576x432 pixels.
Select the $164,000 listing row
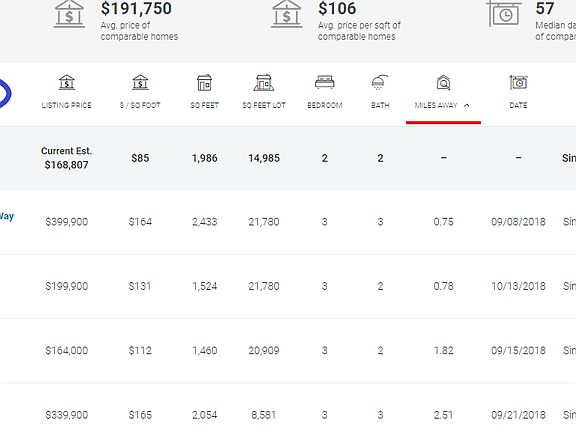(288, 350)
